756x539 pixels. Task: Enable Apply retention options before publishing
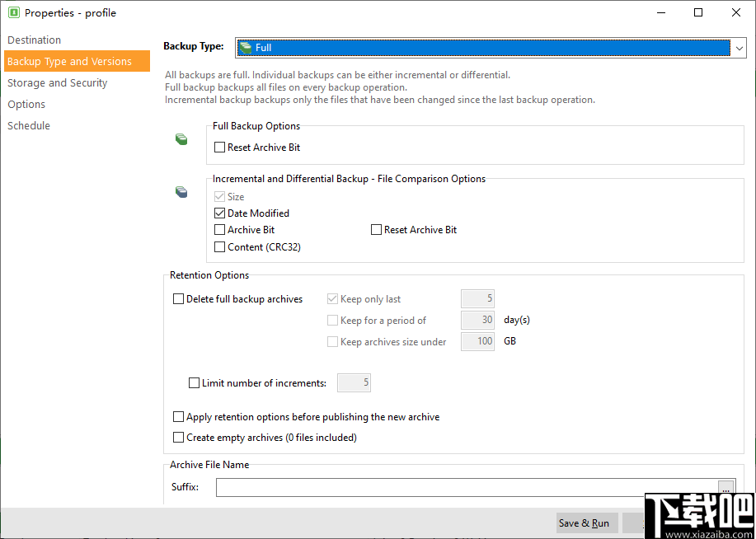pyautogui.click(x=179, y=417)
